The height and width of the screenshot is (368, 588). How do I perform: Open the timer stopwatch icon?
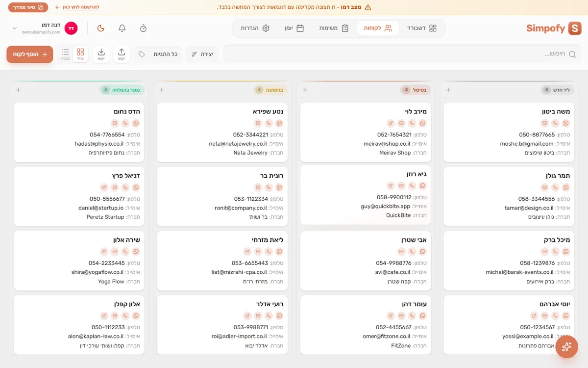tap(143, 28)
